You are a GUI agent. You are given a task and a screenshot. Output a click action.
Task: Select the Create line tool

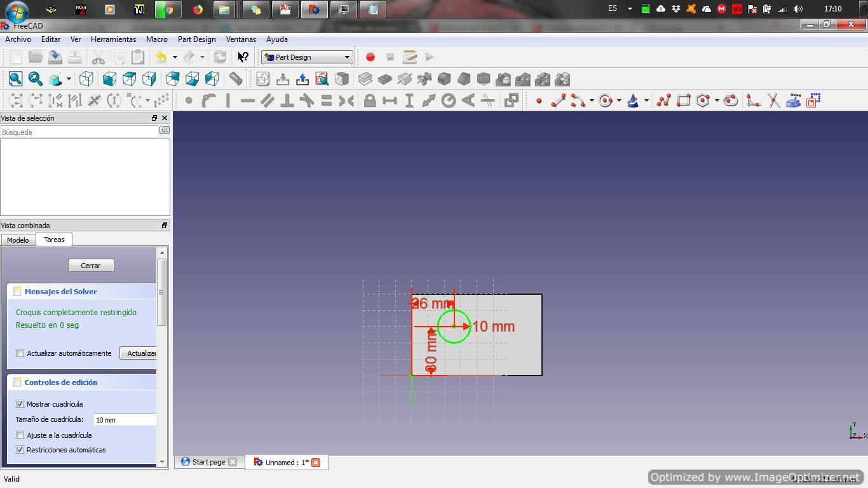point(559,100)
